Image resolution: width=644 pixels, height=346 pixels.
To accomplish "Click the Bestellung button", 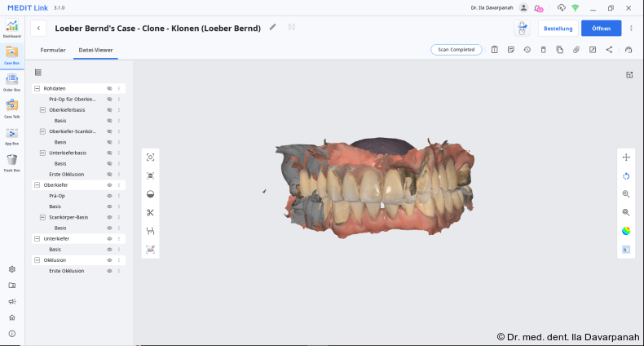I will click(558, 29).
